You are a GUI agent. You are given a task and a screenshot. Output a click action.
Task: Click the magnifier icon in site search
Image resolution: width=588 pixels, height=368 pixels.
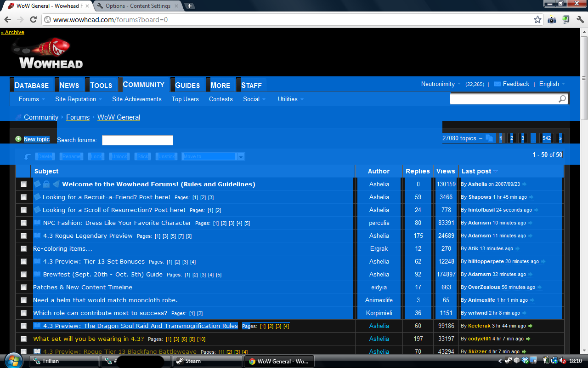point(562,99)
